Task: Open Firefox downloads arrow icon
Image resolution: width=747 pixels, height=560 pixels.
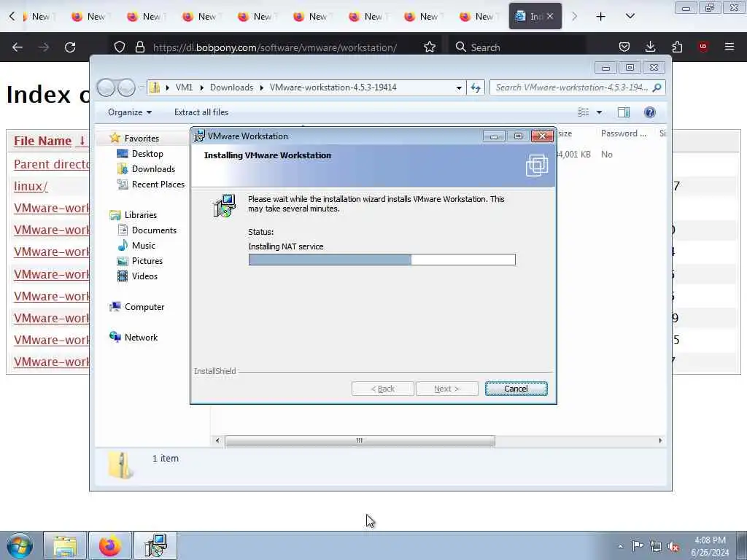Action: point(650,47)
